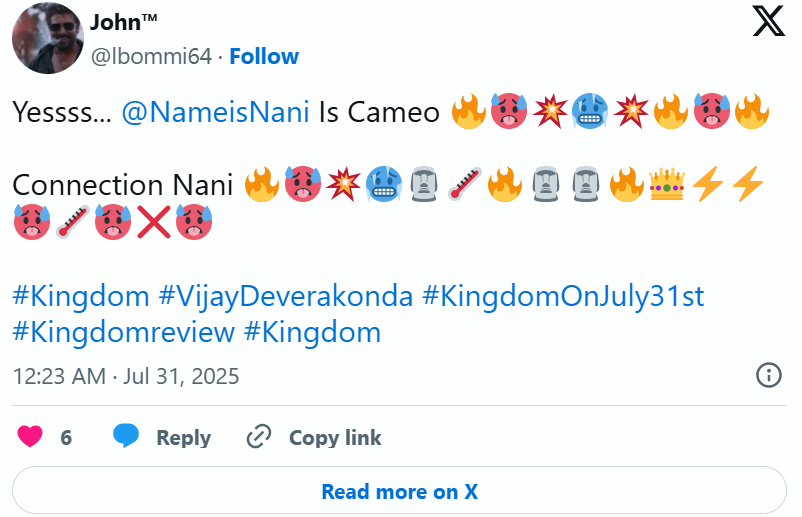
Task: Follow the @Ibommi64 account
Action: pos(263,56)
